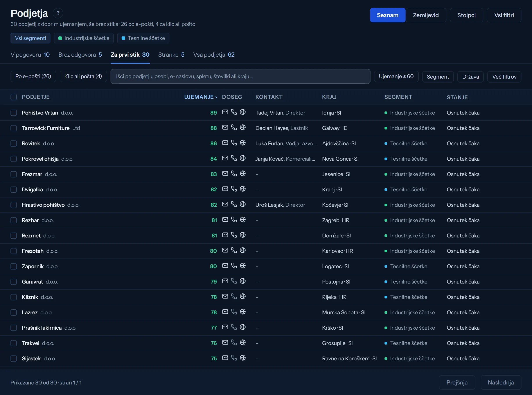Open website globe icon for Dvigalka
Viewport: 532px width, 395px height.
click(243, 189)
